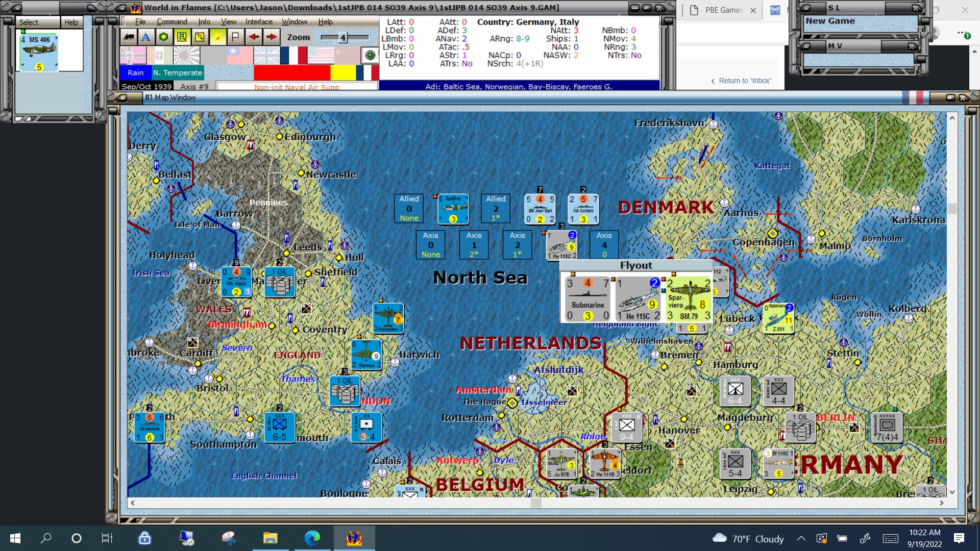This screenshot has width=980, height=551.
Task: Select the Japanese rising sun flag
Action: (186, 55)
